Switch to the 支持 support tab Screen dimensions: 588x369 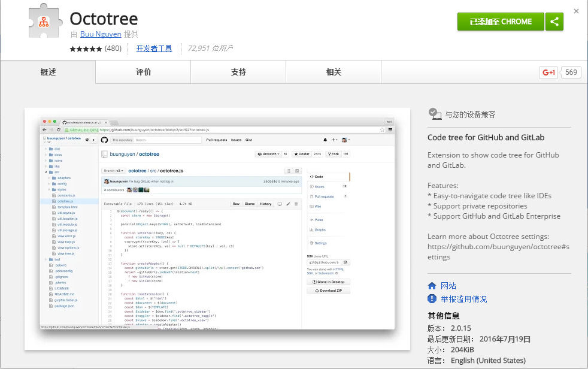coord(238,72)
